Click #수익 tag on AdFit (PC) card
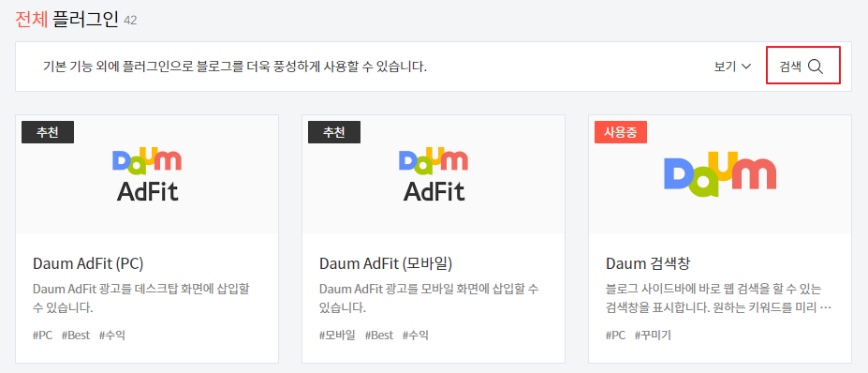Viewport: 868px width, 373px height. pyautogui.click(x=111, y=336)
